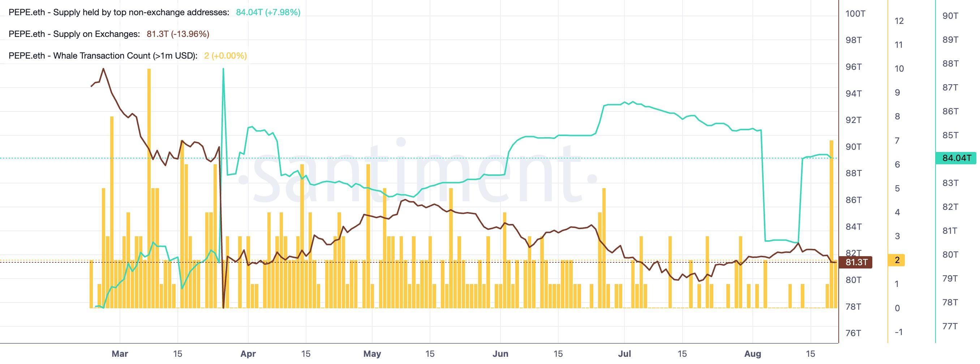Image resolution: width=980 pixels, height=364 pixels.
Task: Select the Whale Transaction Count legend label
Action: coord(103,56)
